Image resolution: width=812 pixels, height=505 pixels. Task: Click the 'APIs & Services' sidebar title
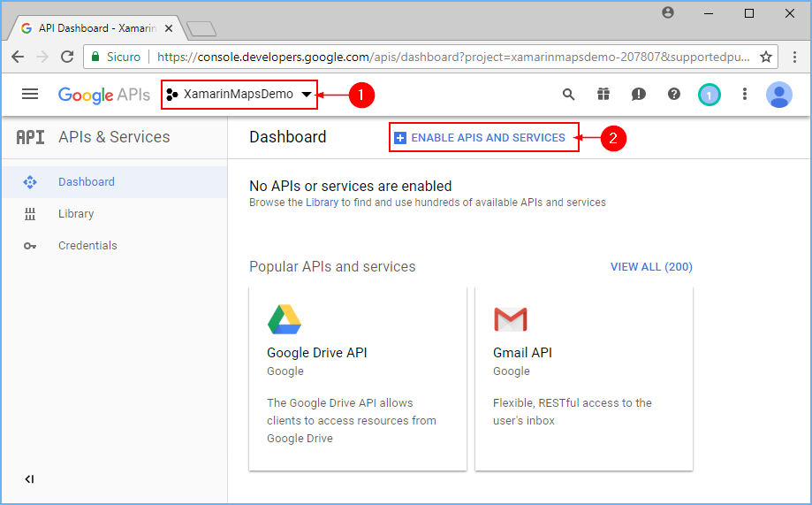point(114,137)
